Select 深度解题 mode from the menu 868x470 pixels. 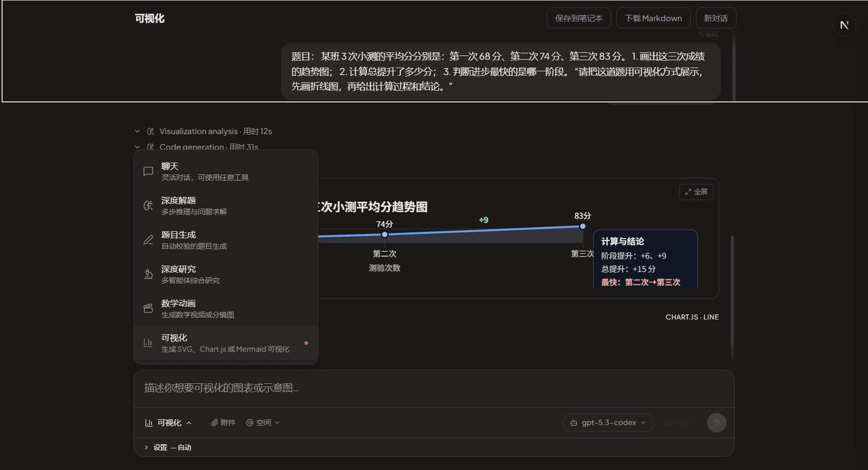(x=226, y=206)
